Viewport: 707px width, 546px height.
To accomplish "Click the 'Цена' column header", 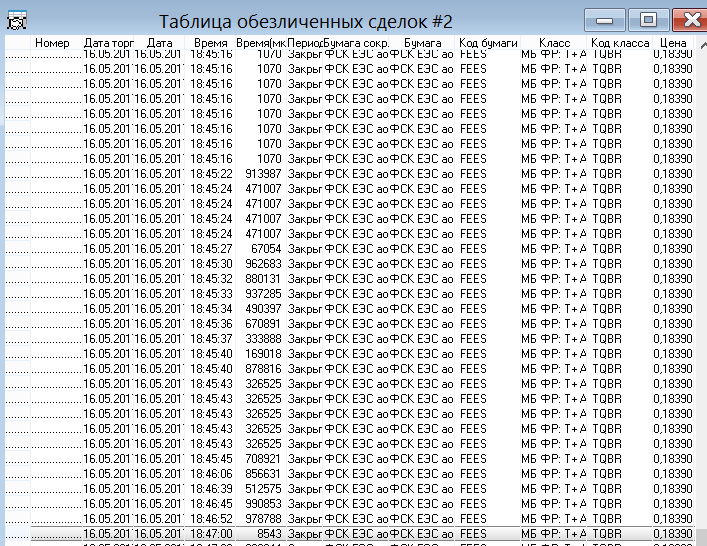I will point(673,44).
